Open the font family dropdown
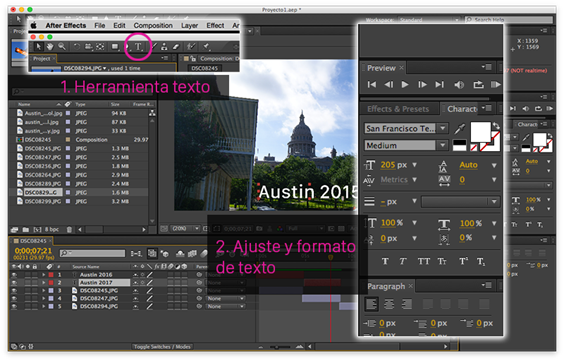 click(443, 128)
